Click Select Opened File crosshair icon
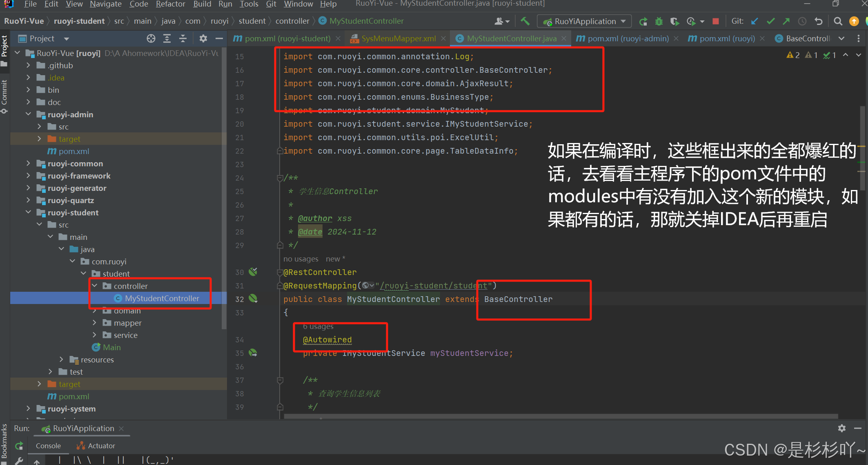868x465 pixels. [151, 38]
